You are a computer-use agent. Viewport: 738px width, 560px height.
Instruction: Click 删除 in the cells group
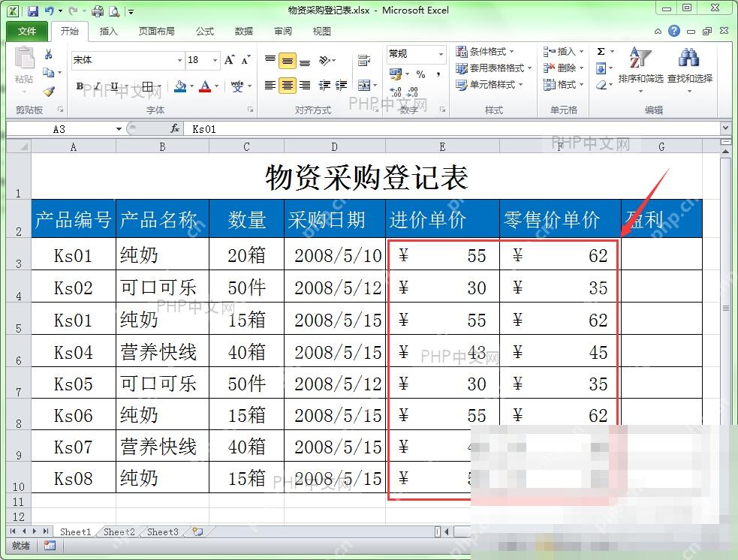pos(563,68)
